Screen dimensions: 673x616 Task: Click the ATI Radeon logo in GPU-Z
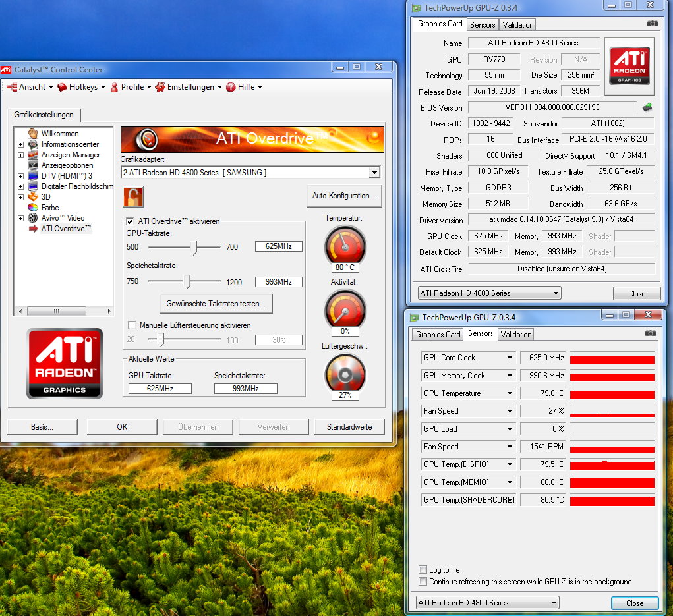629,66
